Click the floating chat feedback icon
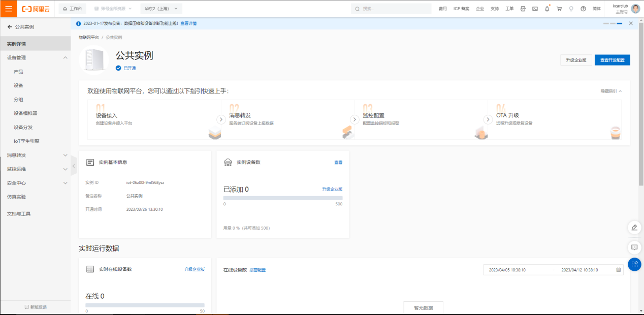This screenshot has width=644, height=315. coord(634,247)
